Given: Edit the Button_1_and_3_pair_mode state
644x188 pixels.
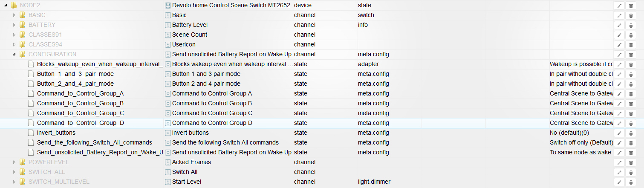Looking at the screenshot, I should point(619,74).
